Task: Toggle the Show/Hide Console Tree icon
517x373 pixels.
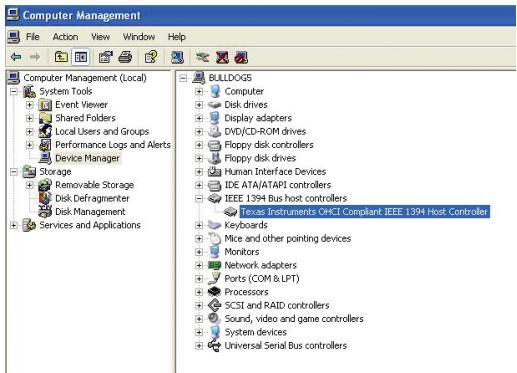Action: 81,57
